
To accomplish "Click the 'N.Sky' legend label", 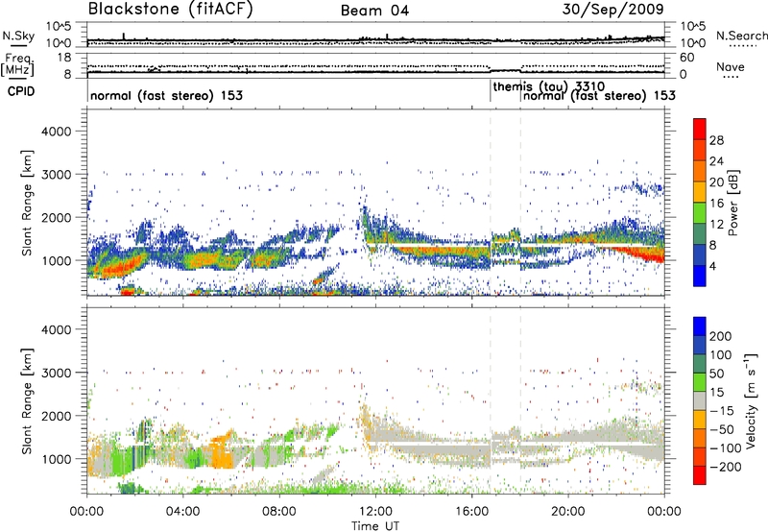I will 18,36.
